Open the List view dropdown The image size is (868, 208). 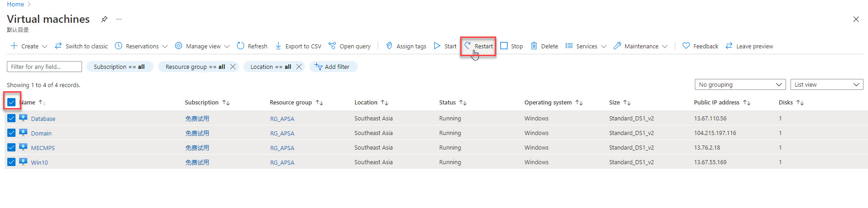(x=826, y=85)
